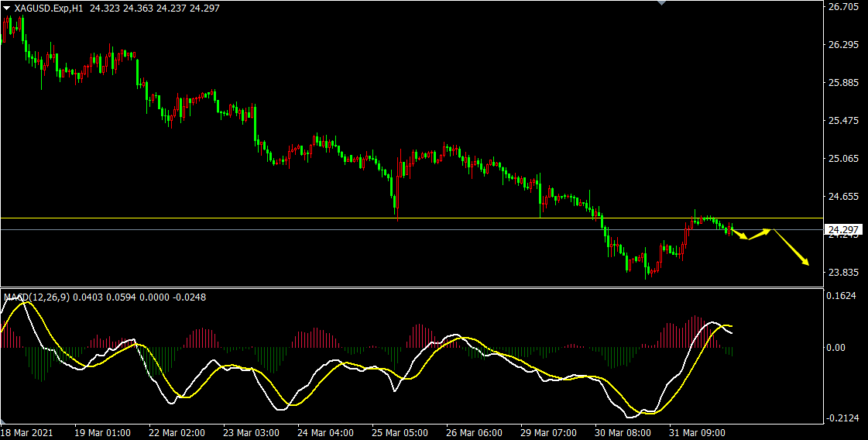Click the 23.835 price scale label
Screen dimensions: 868x440
click(x=843, y=273)
